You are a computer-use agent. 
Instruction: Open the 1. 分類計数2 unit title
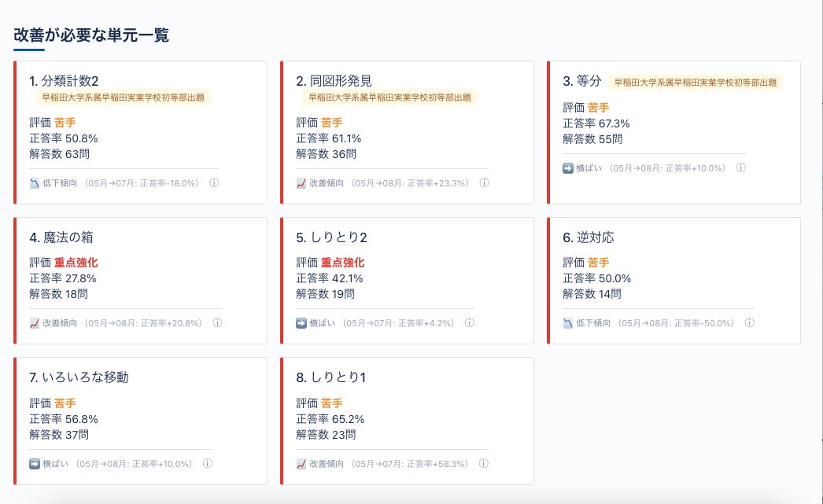coord(64,81)
